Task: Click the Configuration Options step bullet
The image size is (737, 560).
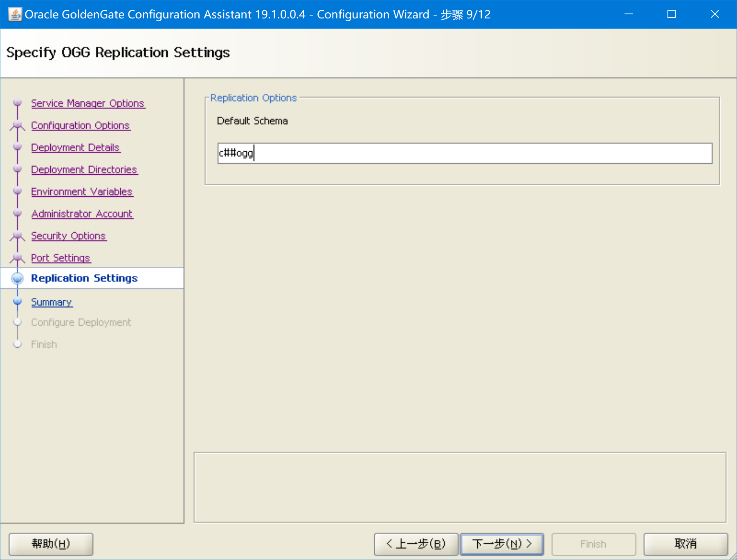Action: click(17, 125)
